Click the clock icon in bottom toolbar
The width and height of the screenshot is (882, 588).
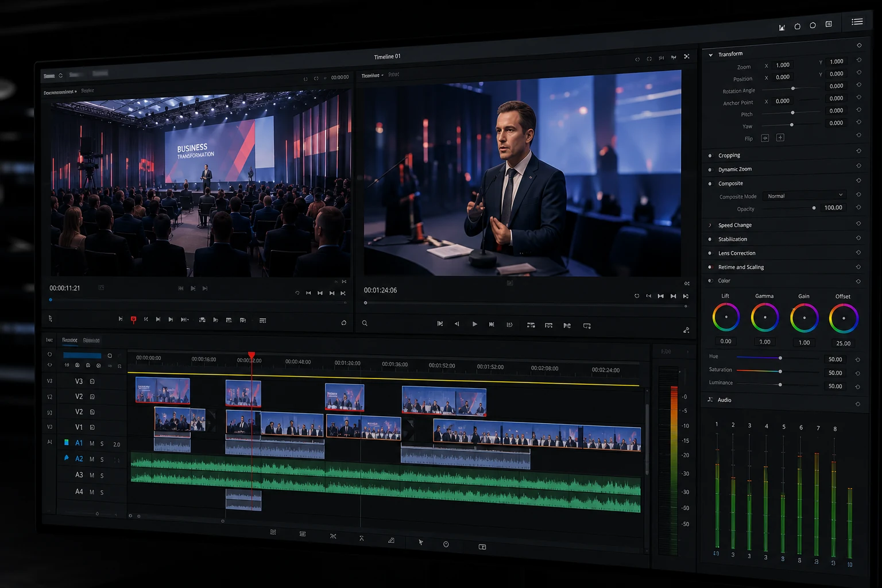pyautogui.click(x=446, y=544)
